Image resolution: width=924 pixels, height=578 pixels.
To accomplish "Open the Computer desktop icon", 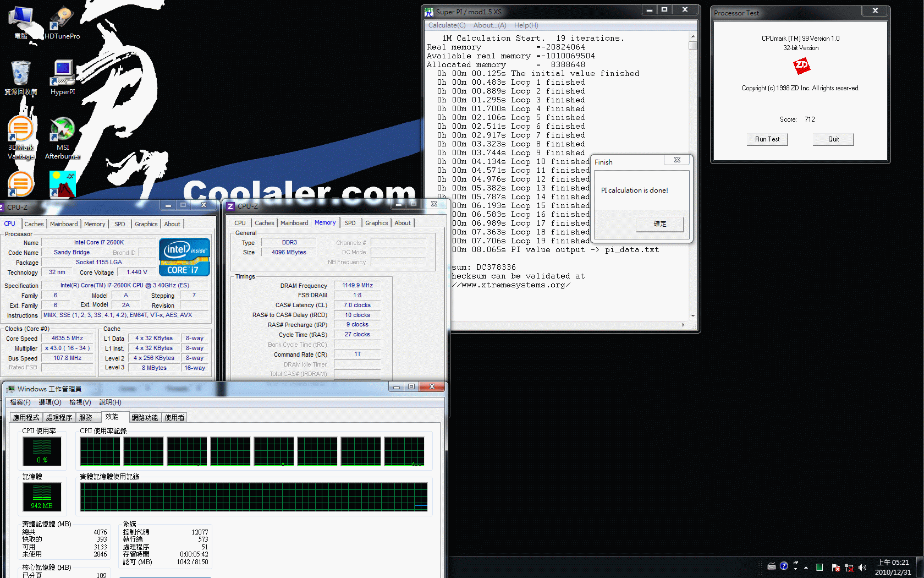I will [x=21, y=22].
